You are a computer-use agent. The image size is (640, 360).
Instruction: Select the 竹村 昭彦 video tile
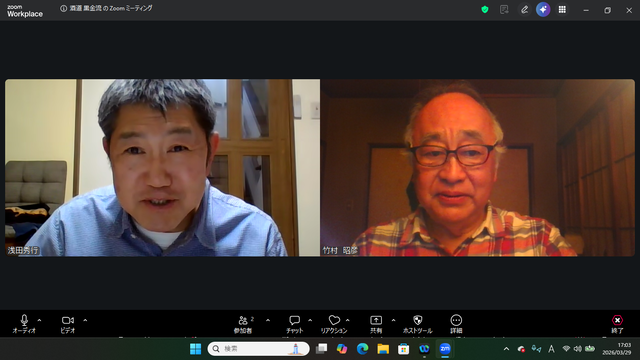478,168
